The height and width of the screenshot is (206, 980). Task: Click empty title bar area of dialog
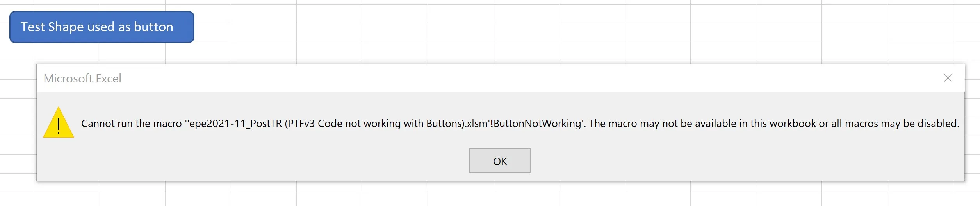(x=508, y=78)
